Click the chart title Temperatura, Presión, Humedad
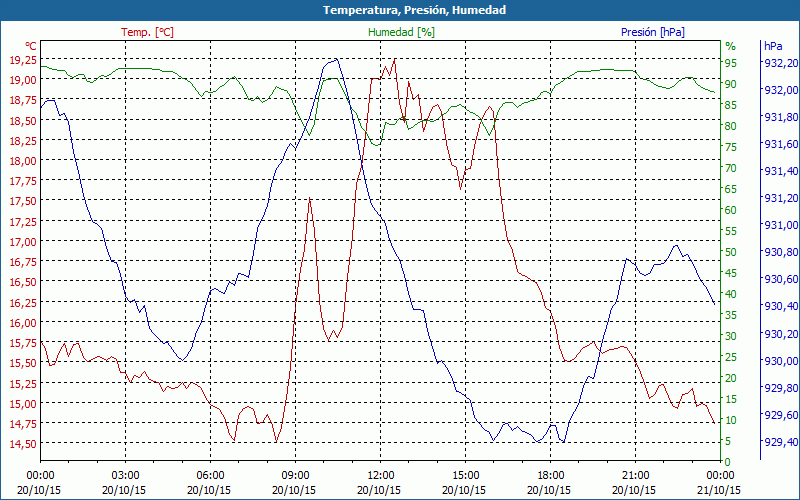 [414, 10]
